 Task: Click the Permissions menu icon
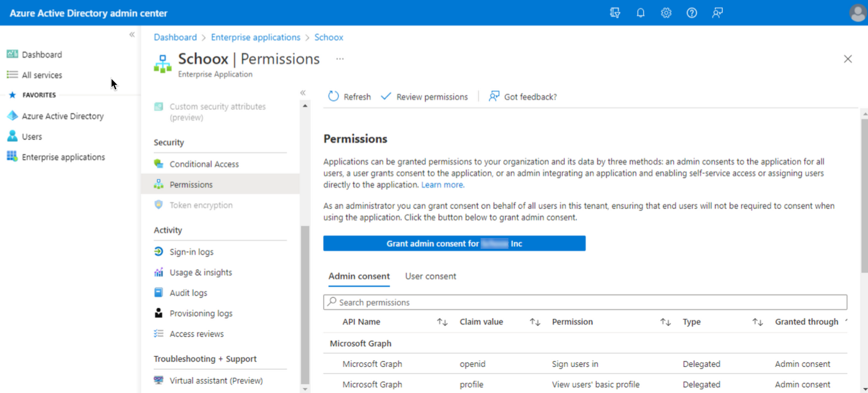click(158, 185)
